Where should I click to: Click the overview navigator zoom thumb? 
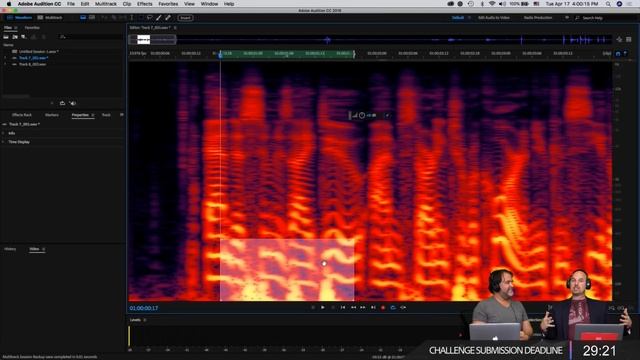[153, 40]
